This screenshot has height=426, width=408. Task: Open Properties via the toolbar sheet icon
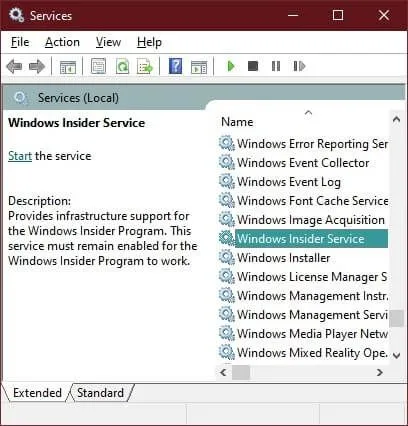pos(99,66)
